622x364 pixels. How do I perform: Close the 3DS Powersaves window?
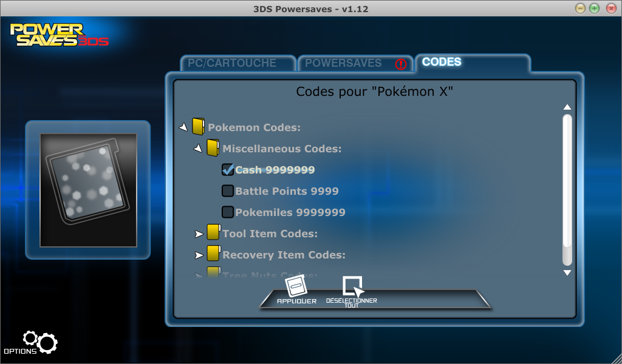tap(611, 8)
